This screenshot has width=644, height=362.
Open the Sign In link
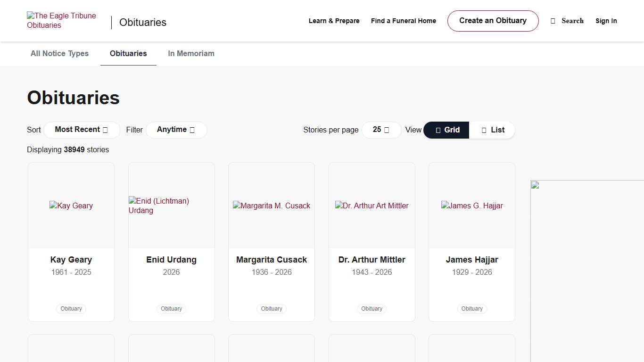pos(606,21)
